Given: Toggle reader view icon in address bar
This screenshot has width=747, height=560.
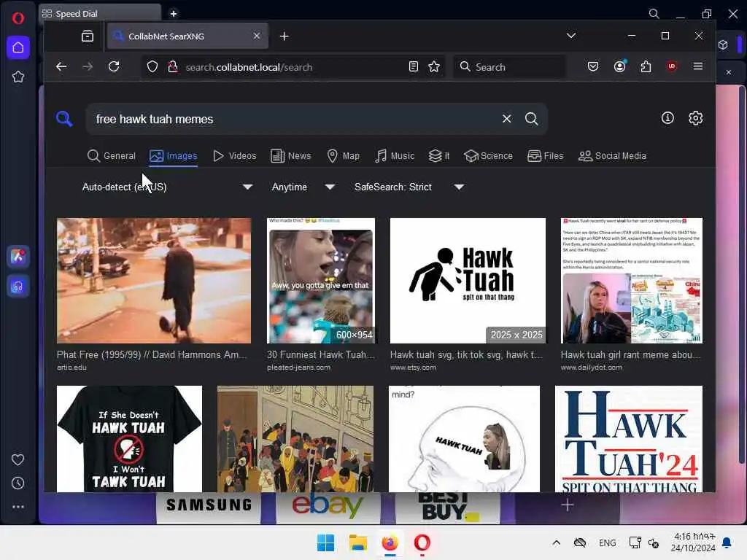Looking at the screenshot, I should [413, 66].
